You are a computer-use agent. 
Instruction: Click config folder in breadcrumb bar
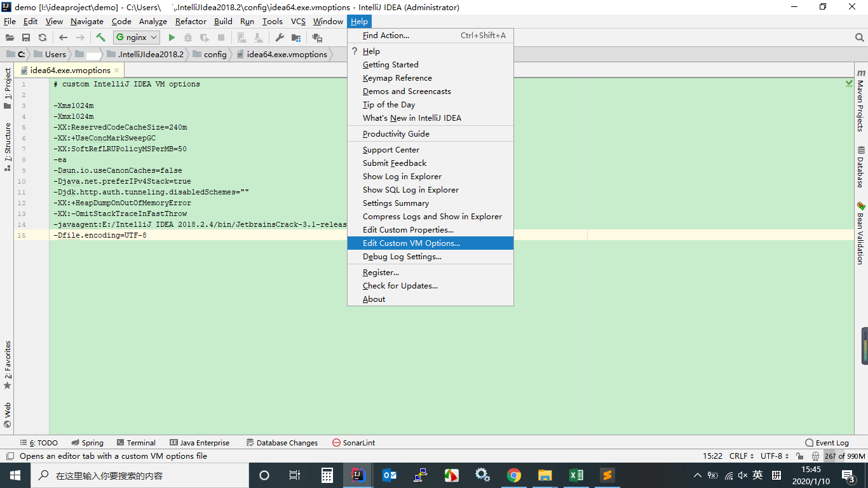[x=209, y=55]
